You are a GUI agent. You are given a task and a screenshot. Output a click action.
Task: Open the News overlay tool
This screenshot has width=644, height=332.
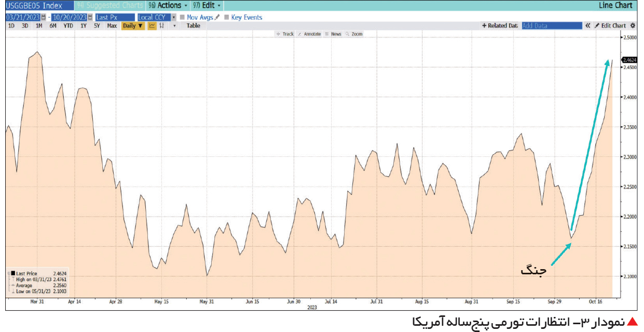(x=333, y=34)
